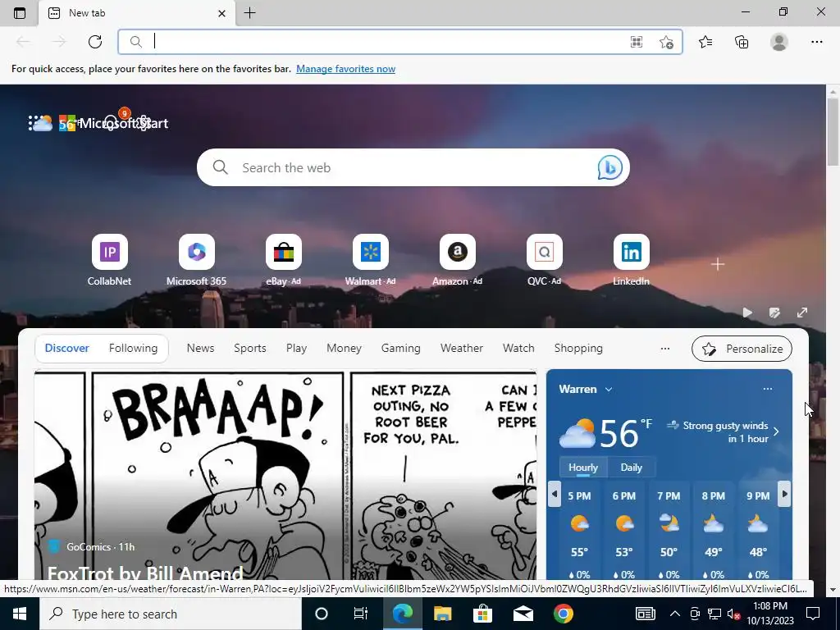The width and height of the screenshot is (840, 630).
Task: Show more feed categories ellipsis
Action: pos(664,349)
